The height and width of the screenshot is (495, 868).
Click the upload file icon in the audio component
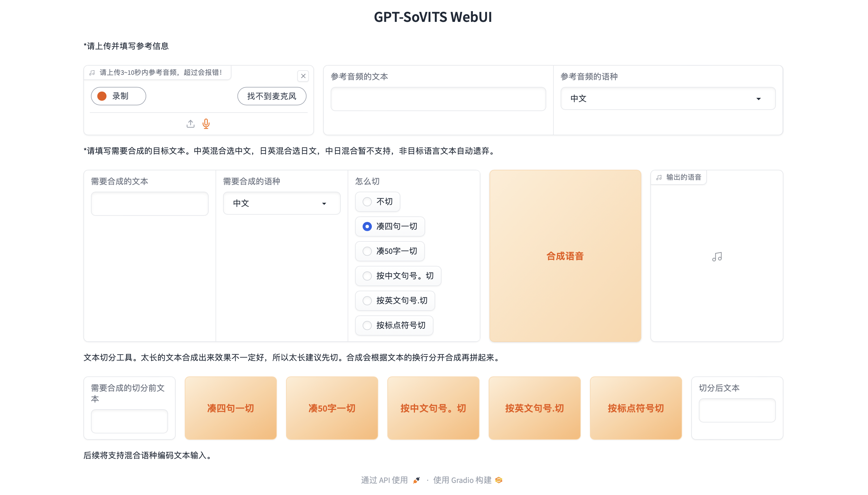pyautogui.click(x=191, y=124)
